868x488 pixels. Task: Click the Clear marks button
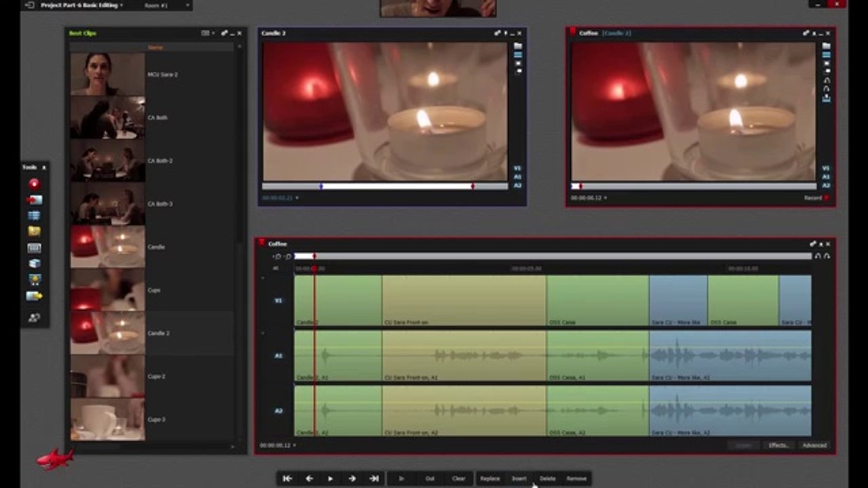tap(458, 479)
